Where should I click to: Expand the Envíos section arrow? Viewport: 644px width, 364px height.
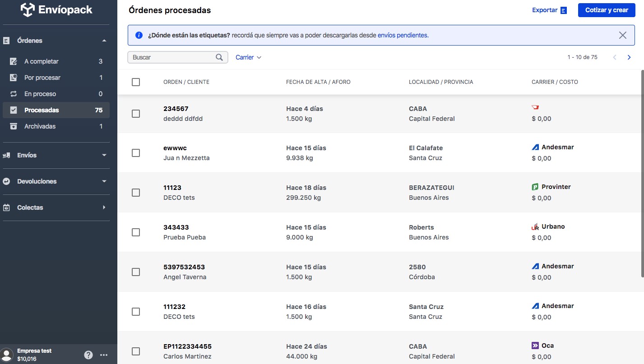click(104, 155)
